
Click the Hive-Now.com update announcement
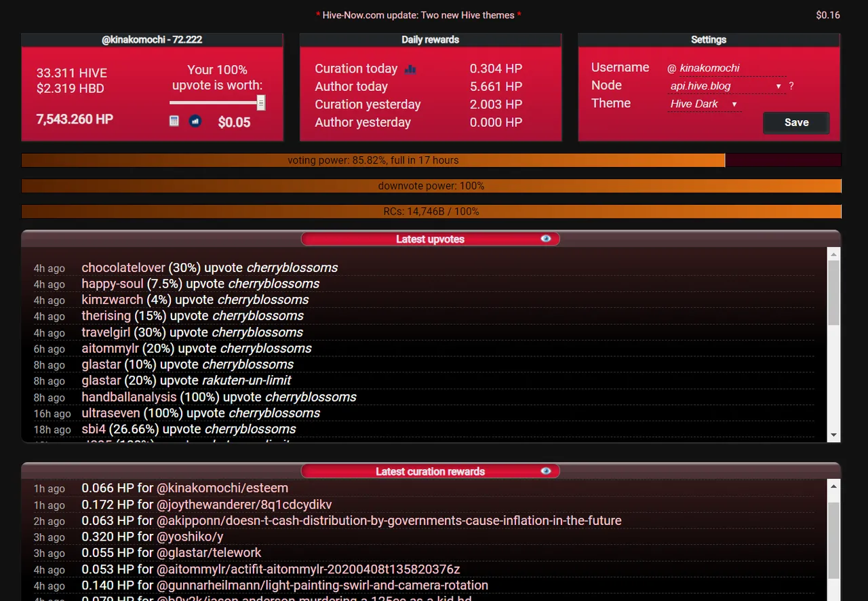point(418,15)
